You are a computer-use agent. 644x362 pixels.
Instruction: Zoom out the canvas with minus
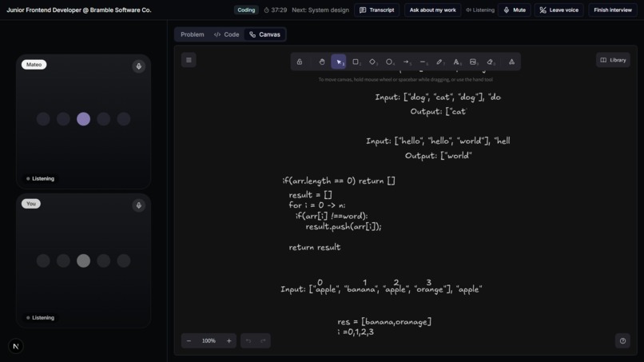point(189,340)
